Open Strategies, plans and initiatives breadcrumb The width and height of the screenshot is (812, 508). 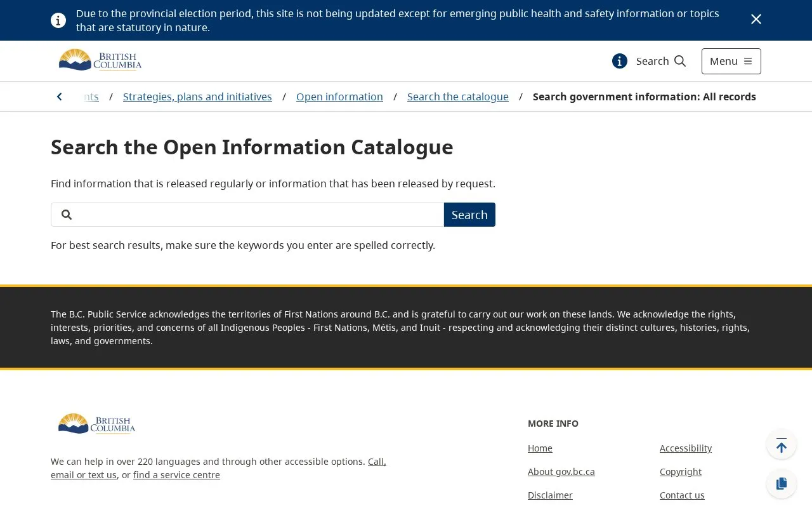(x=197, y=97)
